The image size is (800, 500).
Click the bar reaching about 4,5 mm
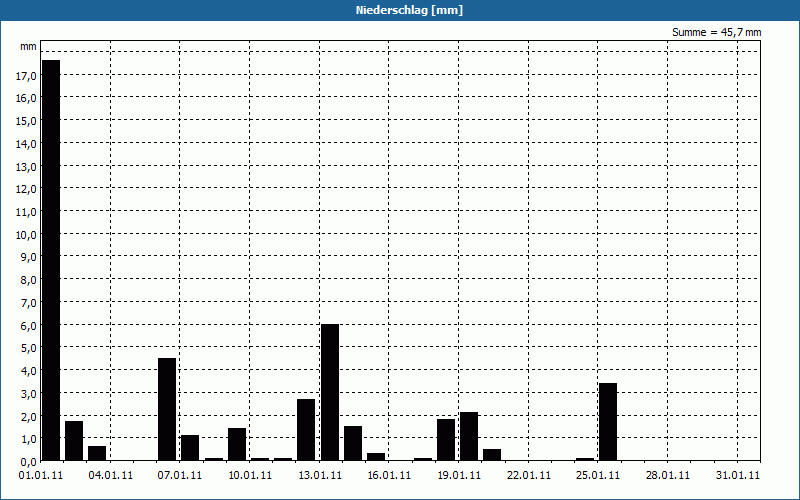(167, 409)
